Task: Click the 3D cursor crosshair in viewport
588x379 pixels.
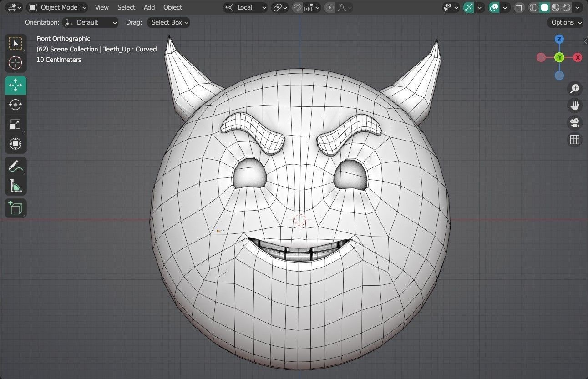Action: 300,220
